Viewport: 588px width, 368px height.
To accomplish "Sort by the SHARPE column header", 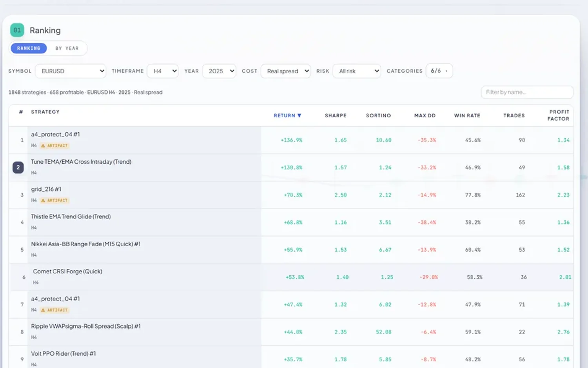I will coord(336,115).
